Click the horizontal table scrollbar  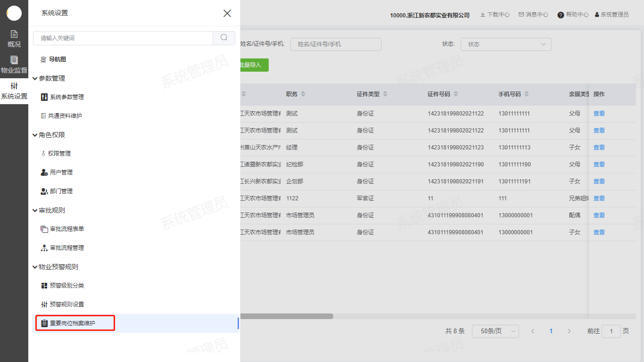287,316
